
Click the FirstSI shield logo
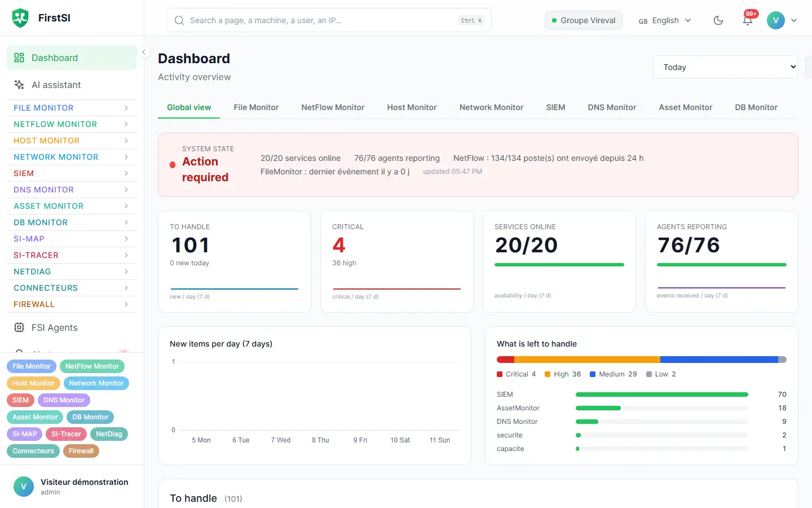[x=20, y=18]
